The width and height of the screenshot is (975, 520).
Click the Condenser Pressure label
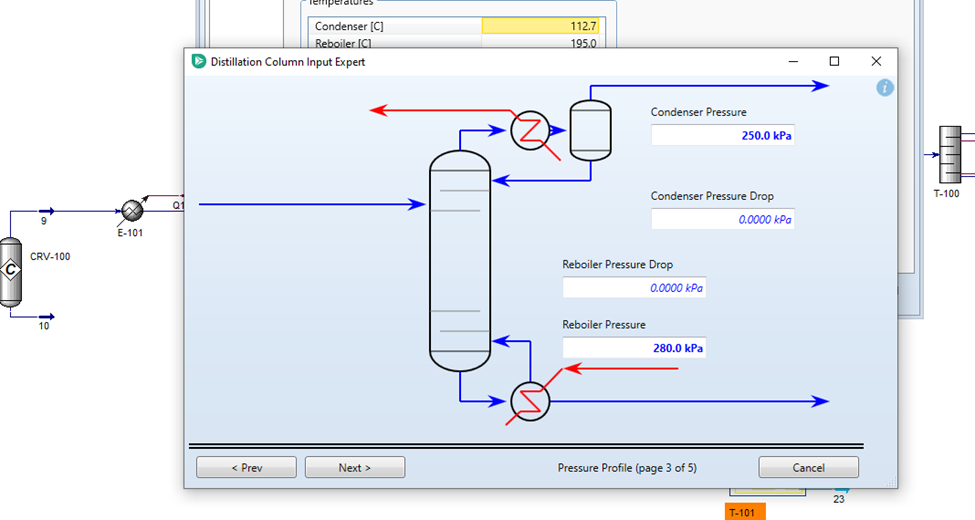coord(698,112)
